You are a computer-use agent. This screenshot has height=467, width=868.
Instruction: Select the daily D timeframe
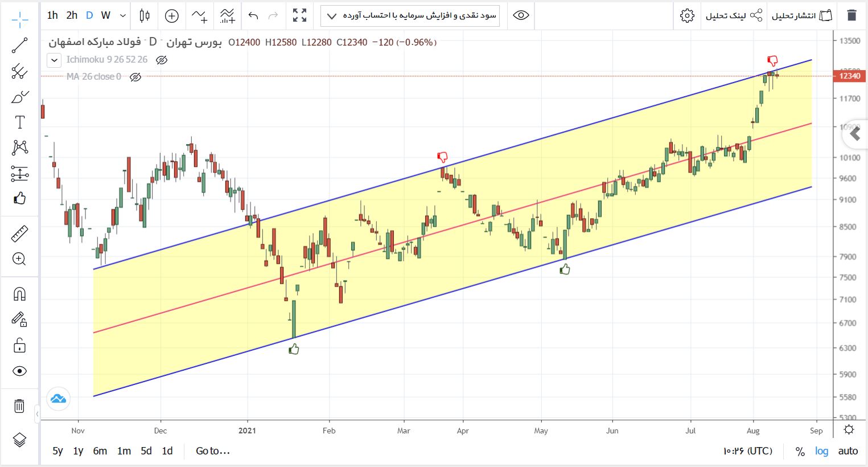89,15
